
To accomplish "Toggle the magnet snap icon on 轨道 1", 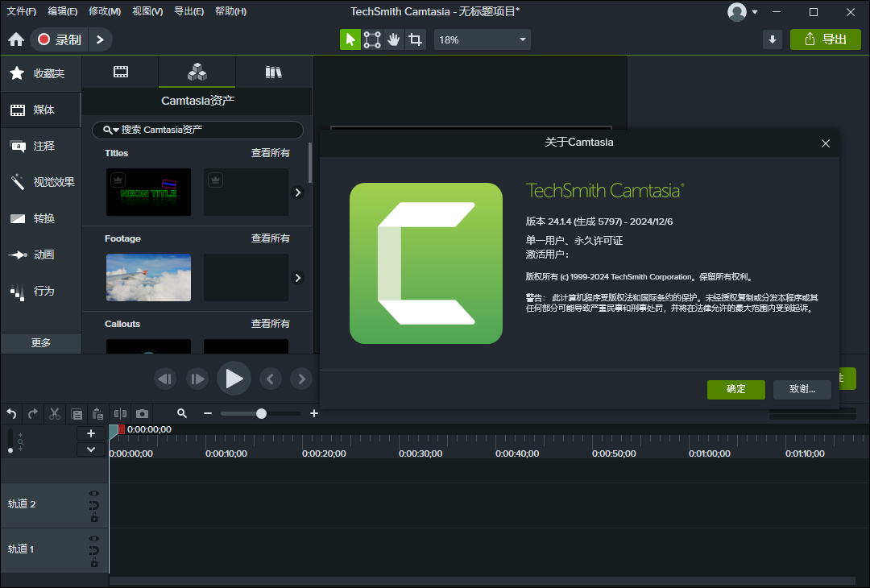I will point(93,549).
